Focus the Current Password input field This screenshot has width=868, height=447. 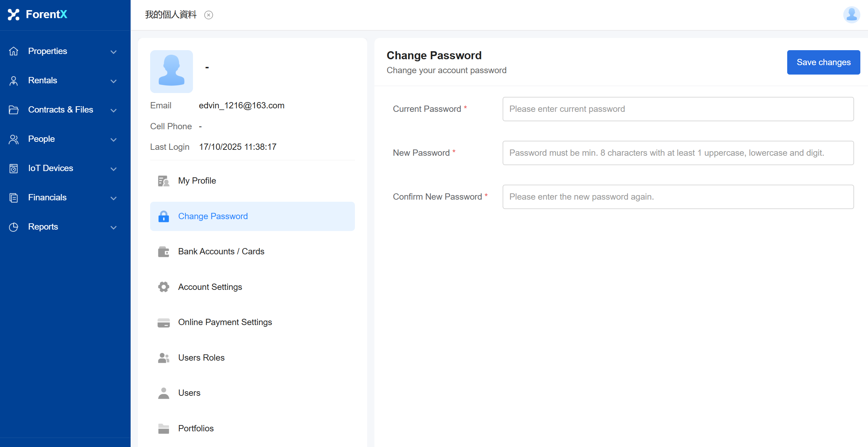point(678,109)
